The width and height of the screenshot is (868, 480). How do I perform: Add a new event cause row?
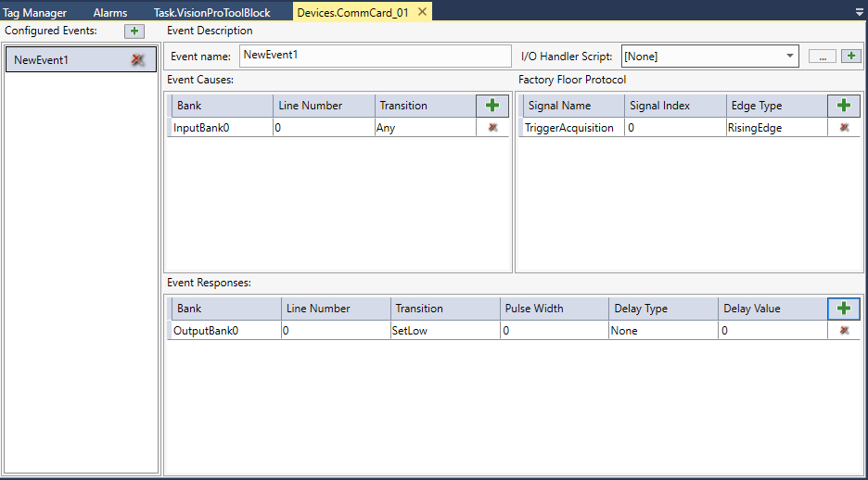point(492,106)
